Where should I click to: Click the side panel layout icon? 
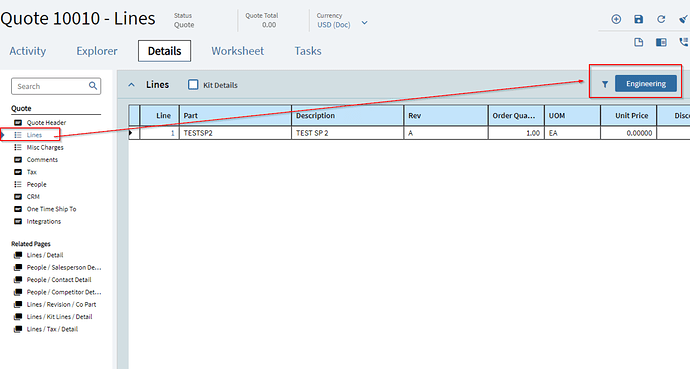click(x=661, y=42)
